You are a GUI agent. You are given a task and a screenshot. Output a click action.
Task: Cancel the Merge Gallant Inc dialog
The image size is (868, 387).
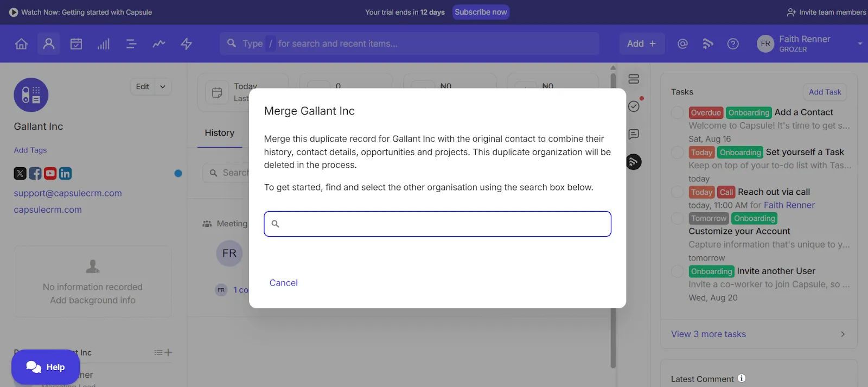pos(283,283)
